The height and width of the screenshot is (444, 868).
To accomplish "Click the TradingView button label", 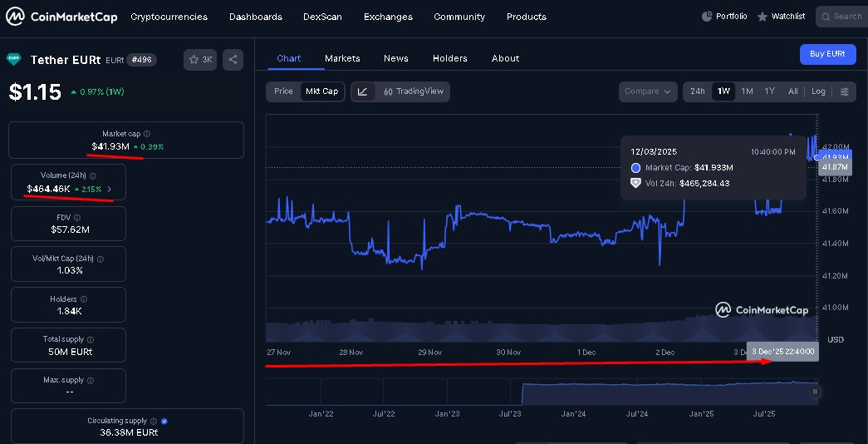I will (419, 91).
